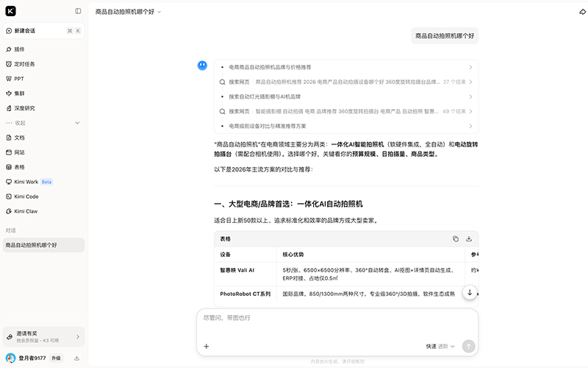The height and width of the screenshot is (368, 588).
Task: Open 定时任务 scheduled tasks
Action: (x=43, y=64)
